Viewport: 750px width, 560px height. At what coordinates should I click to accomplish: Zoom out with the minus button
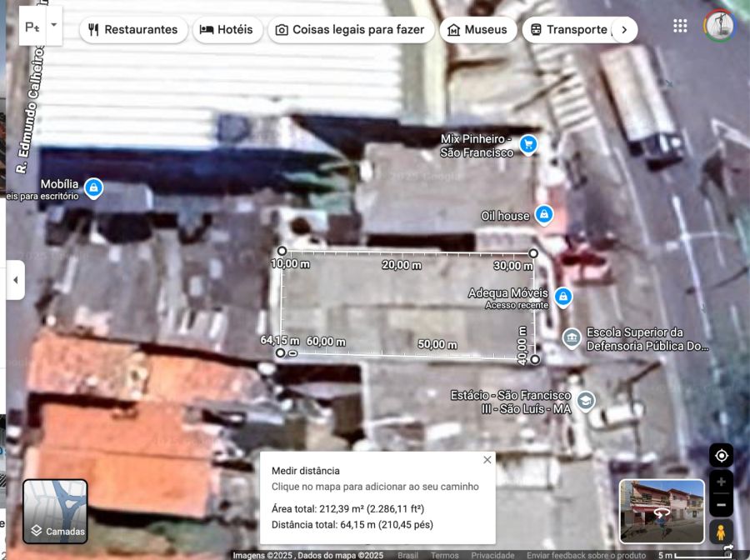[x=722, y=505]
